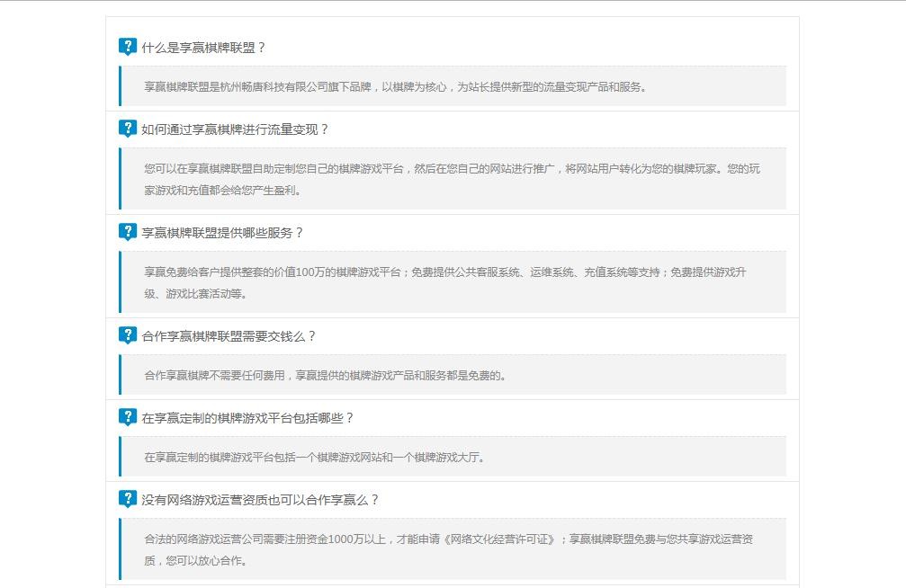Select the question 在享赢定制的棋牌游戏平台包括哪些？
Image resolution: width=906 pixels, height=588 pixels.
coord(248,419)
